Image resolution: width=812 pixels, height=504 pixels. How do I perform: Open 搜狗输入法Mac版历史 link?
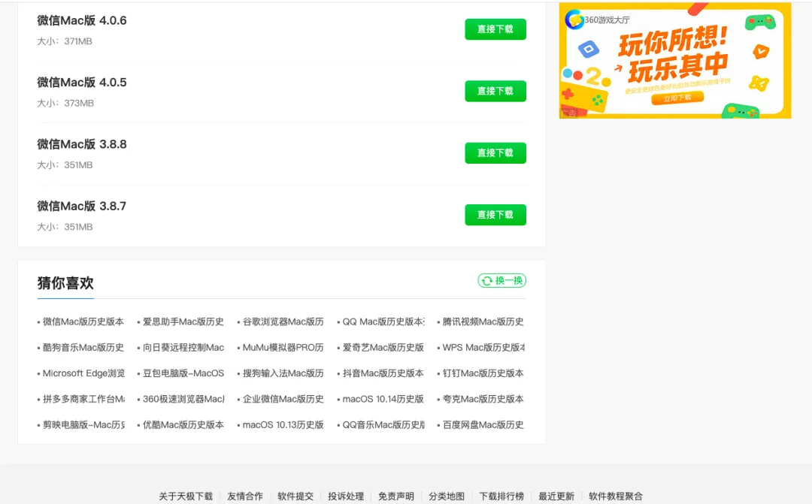283,373
